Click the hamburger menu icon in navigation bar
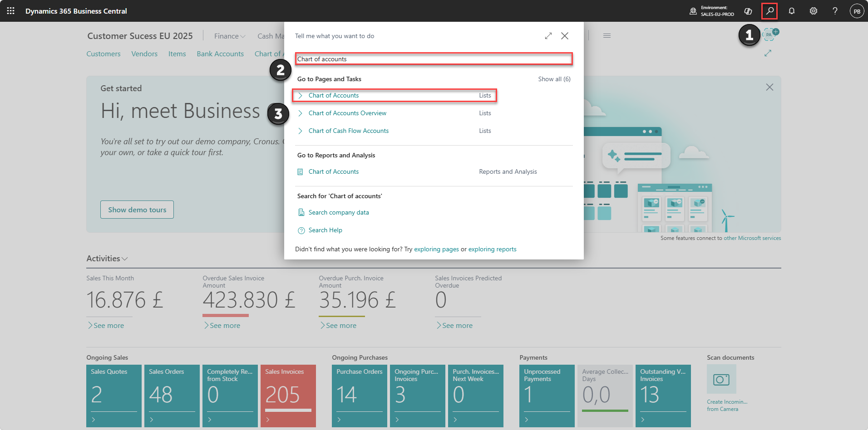Screen dimensions: 868x430 click(x=607, y=36)
